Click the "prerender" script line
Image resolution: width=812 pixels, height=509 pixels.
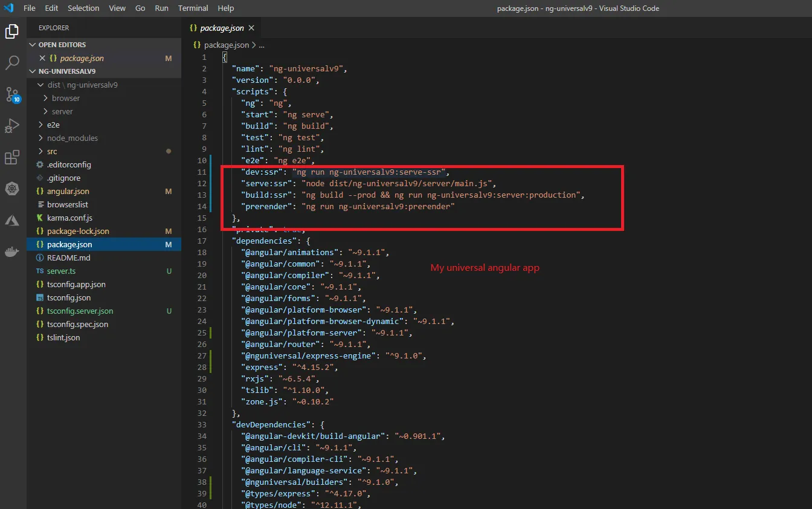coord(347,207)
